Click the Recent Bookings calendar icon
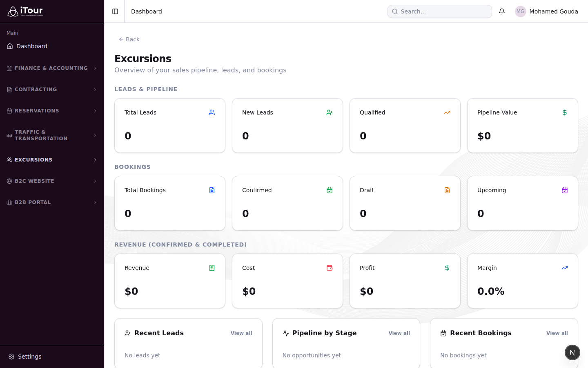The width and height of the screenshot is (588, 368). [443, 333]
